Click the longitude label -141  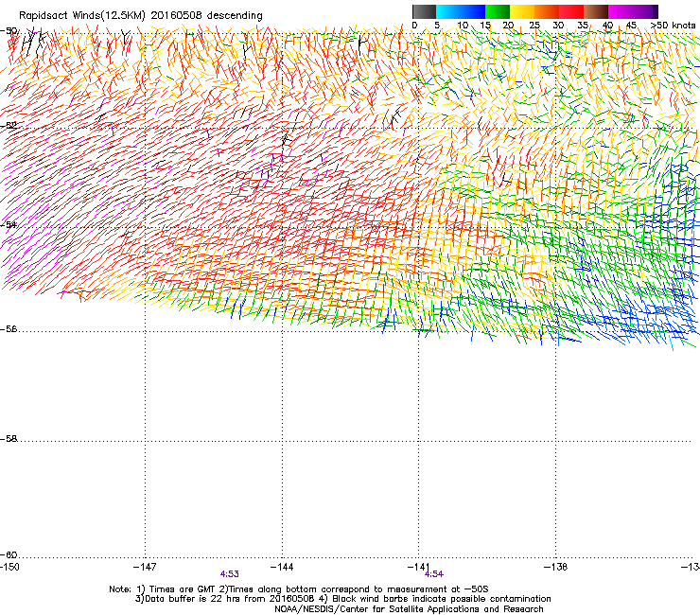[419, 567]
